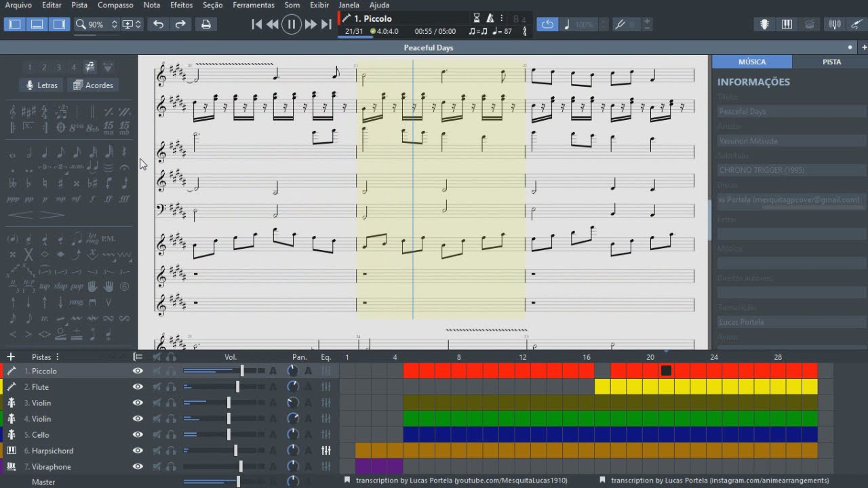Toggle multi-voice edition icon
868x488 pixels.
coord(90,67)
